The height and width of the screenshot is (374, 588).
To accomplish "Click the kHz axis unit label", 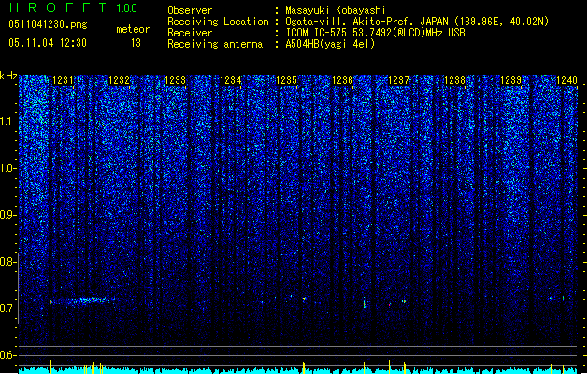I will pos(8,76).
